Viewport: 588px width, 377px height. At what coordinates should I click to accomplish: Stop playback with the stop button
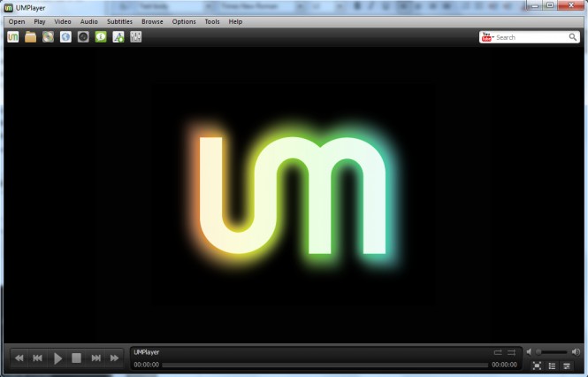click(77, 358)
